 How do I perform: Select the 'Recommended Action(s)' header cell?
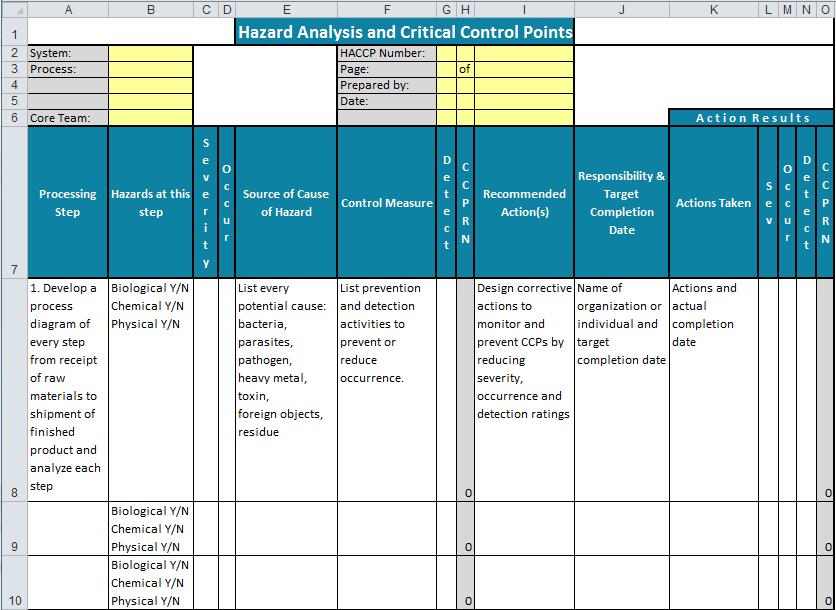coord(524,203)
